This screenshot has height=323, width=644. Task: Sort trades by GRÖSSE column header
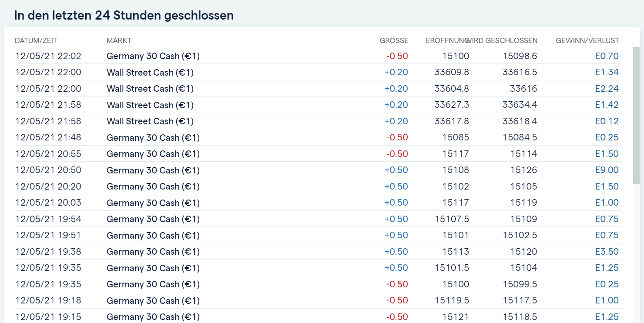pos(394,40)
